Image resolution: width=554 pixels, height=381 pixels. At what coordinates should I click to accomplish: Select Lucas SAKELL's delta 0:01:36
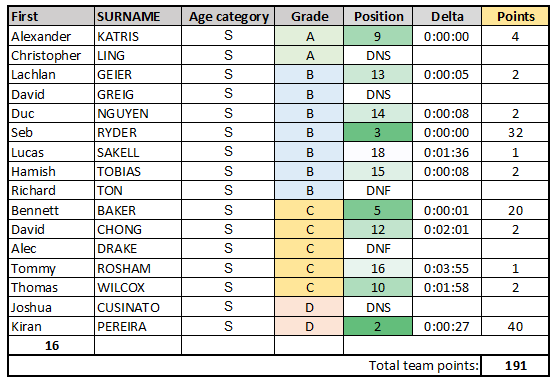pyautogui.click(x=447, y=152)
